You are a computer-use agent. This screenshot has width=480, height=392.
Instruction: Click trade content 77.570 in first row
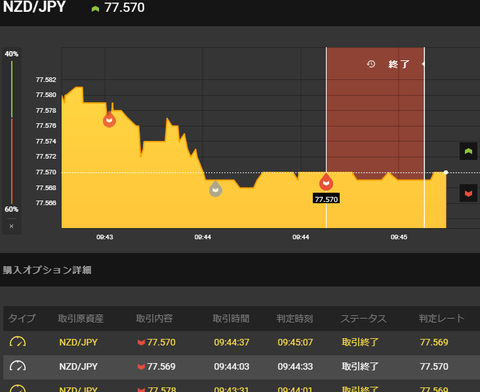point(161,342)
